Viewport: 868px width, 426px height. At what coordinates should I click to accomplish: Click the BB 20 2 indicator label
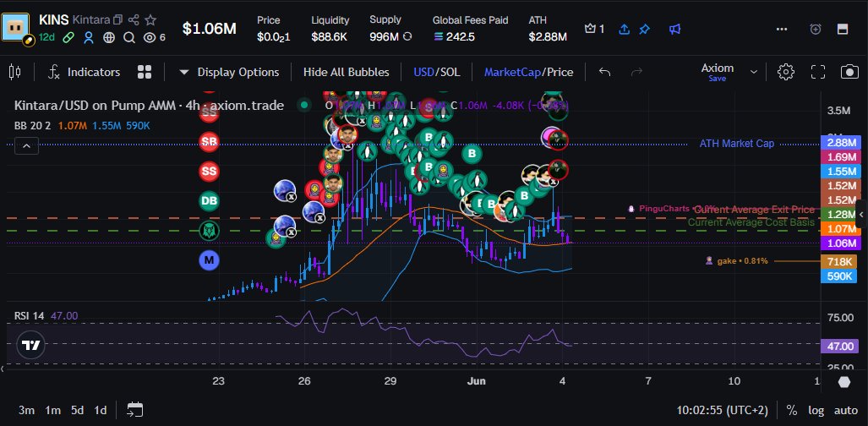click(32, 126)
